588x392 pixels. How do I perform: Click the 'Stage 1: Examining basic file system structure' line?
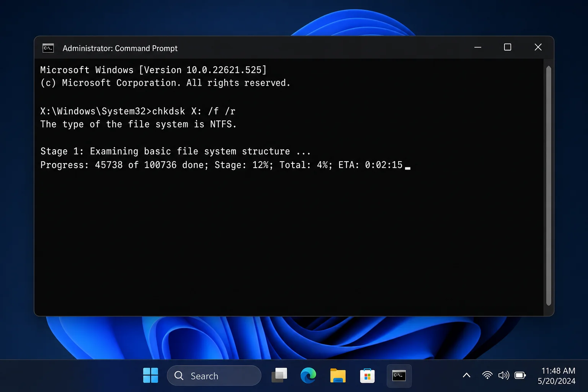(x=175, y=151)
